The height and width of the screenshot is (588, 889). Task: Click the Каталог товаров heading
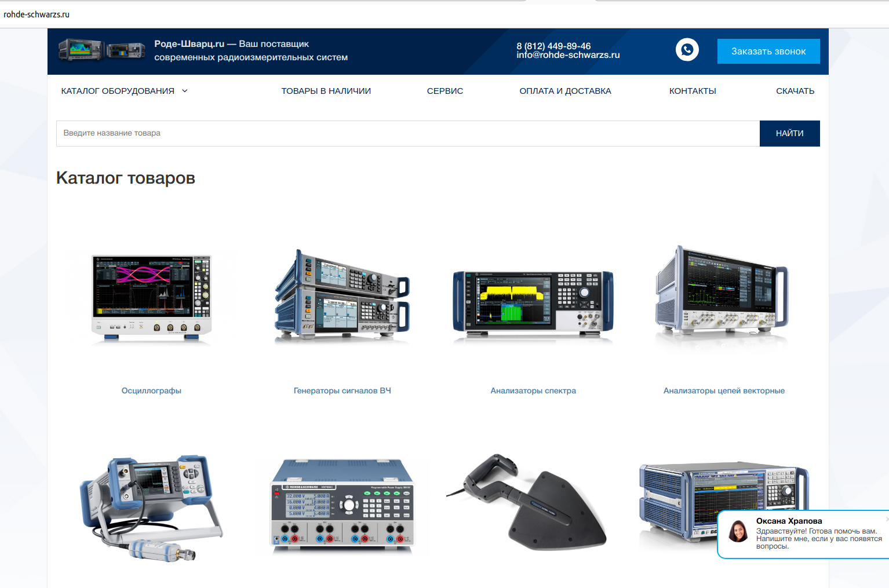[x=126, y=178]
